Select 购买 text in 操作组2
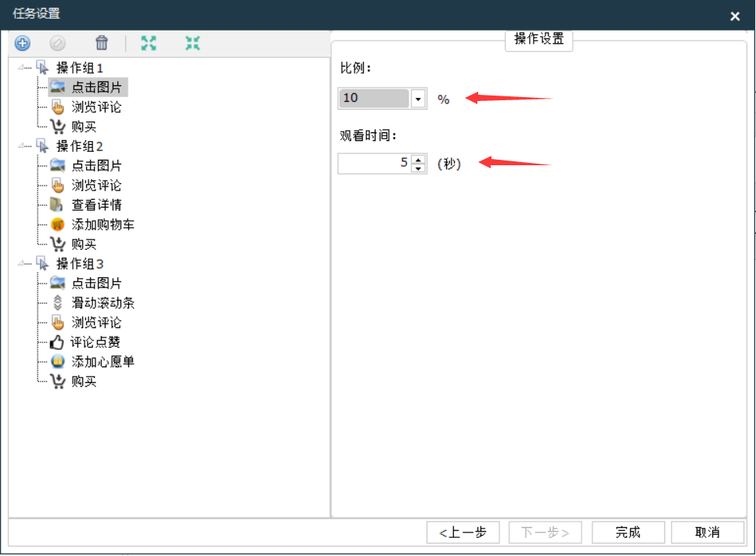 [x=84, y=244]
